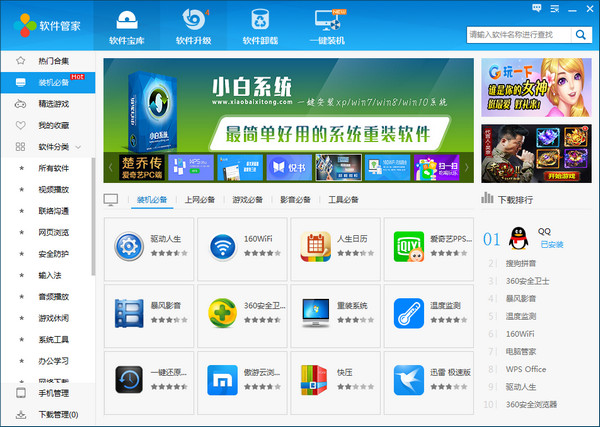Open the 软件升级 upgrade section

(x=194, y=26)
